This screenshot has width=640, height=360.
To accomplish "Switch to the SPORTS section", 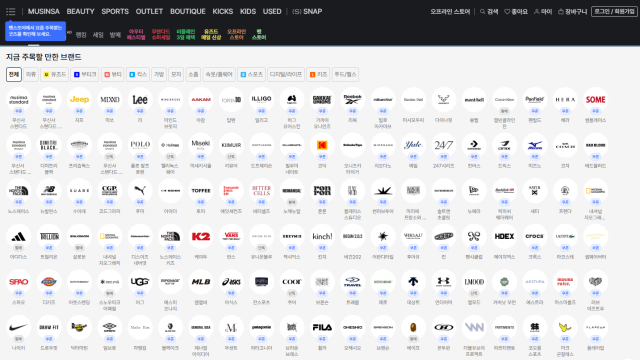I will click(x=115, y=11).
